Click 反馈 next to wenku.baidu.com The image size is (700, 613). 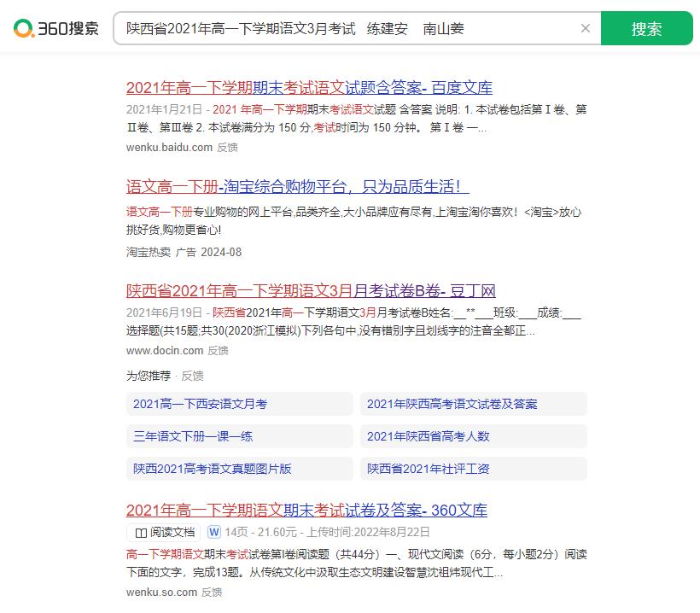click(227, 148)
